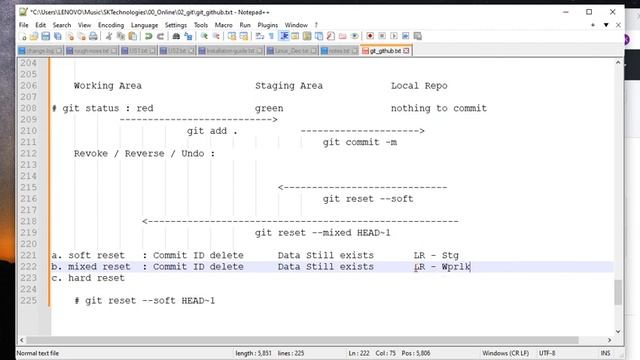The width and height of the screenshot is (640, 360).
Task: Click the Copy toolbar icon
Action: point(121,36)
